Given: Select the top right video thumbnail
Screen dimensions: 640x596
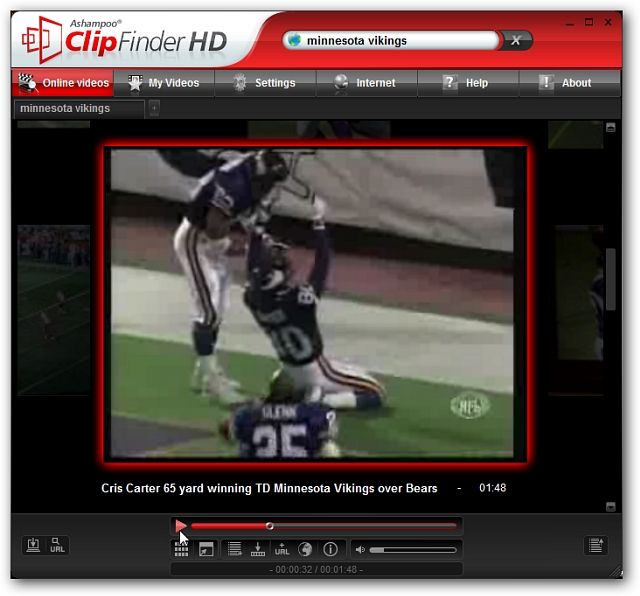Looking at the screenshot, I should 576,135.
